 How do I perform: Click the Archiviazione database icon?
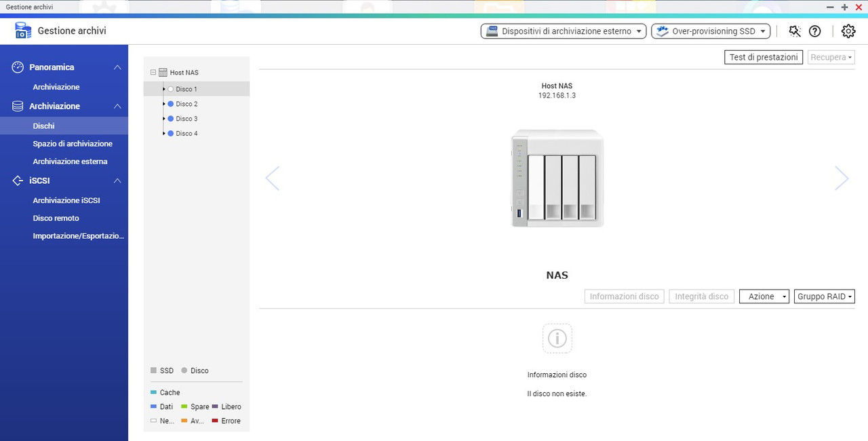coord(18,106)
